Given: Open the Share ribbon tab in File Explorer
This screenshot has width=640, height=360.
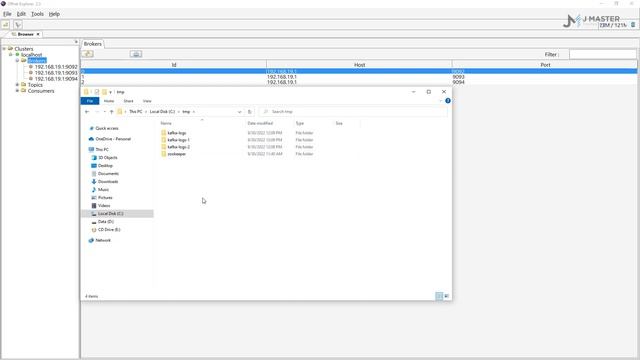Looking at the screenshot, I should [129, 101].
